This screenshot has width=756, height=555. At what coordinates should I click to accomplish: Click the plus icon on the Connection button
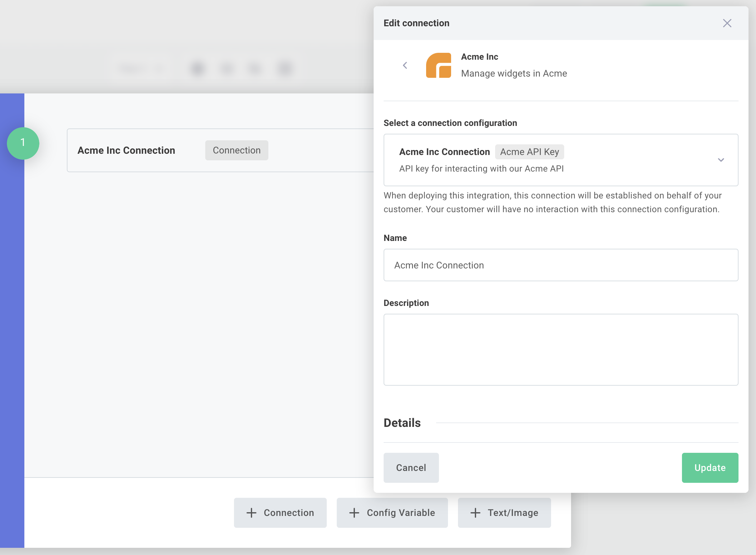click(x=251, y=513)
